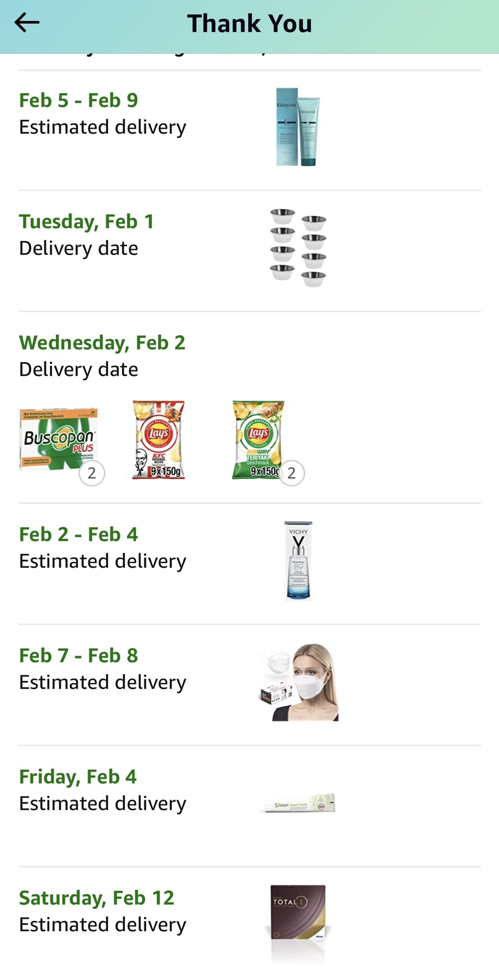Select the Buscopan Plus product image
Viewport: 499px width, 980px height.
[x=59, y=440]
